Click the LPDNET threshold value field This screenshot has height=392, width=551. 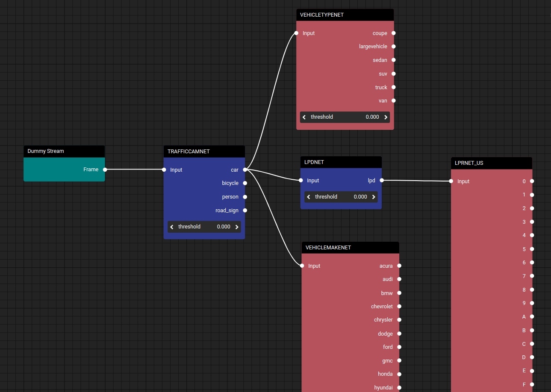click(x=341, y=197)
